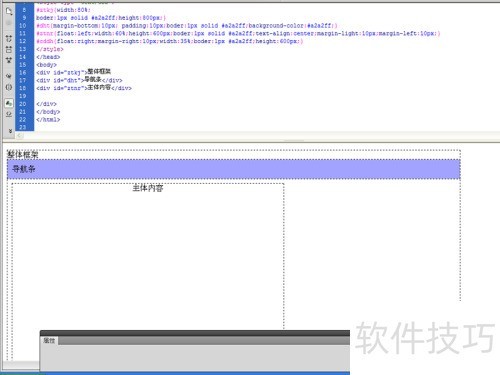This screenshot has width=500, height=375.
Task: Click the Expand All icon
Action: 9,60
